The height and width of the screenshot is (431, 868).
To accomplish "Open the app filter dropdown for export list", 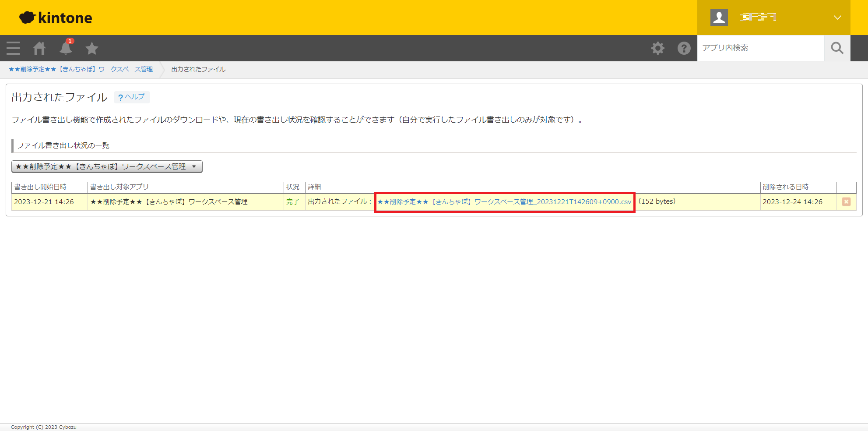I will point(107,166).
